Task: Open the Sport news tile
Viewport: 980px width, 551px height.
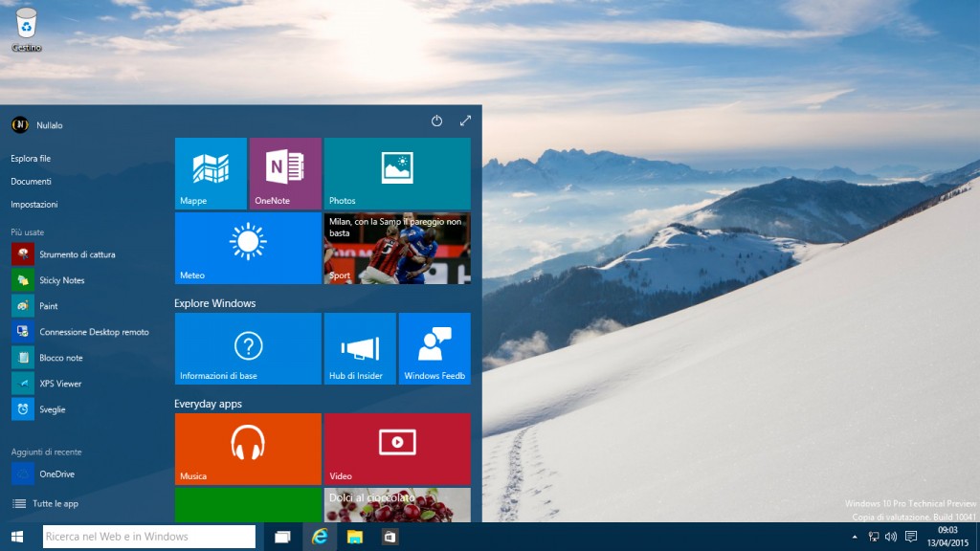Action: pyautogui.click(x=397, y=248)
